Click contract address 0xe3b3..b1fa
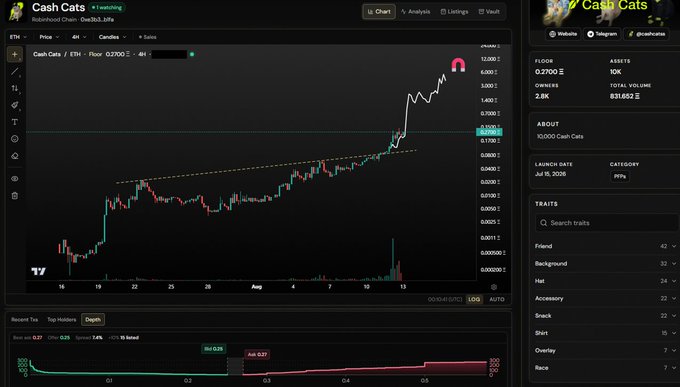Screen dimensions: 680x387 [97, 20]
